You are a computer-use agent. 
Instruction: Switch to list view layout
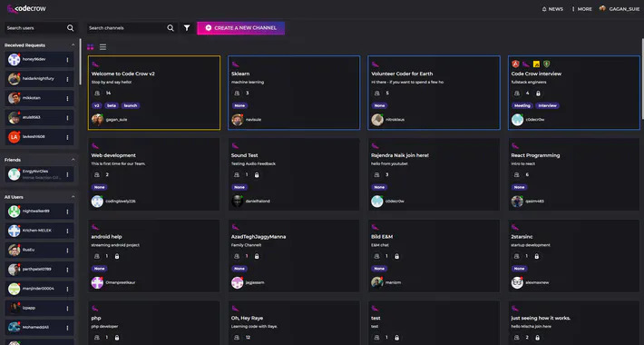pyautogui.click(x=102, y=47)
